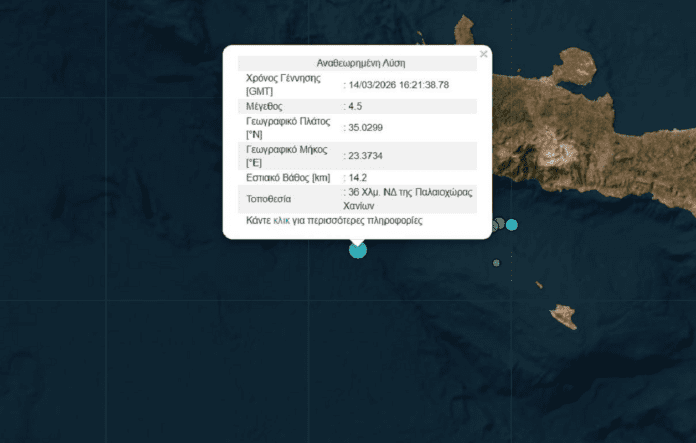Click the focal depth value 14.2
Viewport: 696px width, 443px height.
point(355,177)
